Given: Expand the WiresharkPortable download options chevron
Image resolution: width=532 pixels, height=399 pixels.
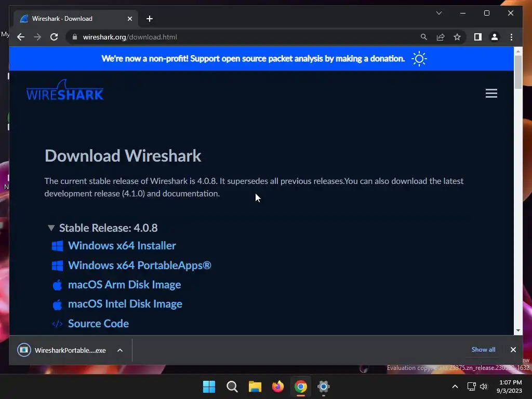Looking at the screenshot, I should coord(120,350).
